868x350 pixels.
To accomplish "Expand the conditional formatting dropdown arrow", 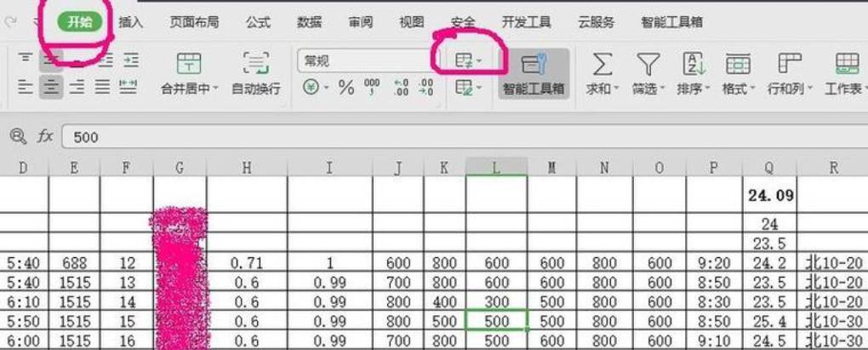I will point(479,61).
